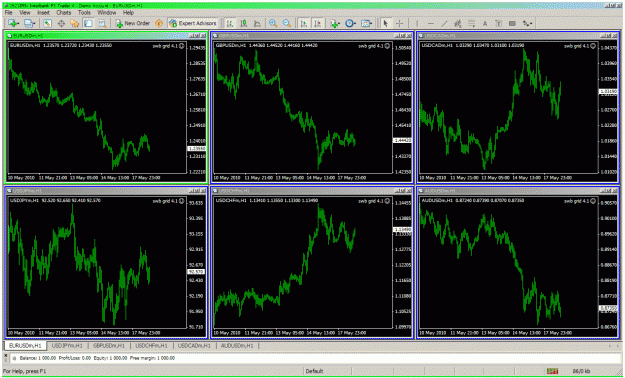Toggle the Expert Advisors button

coord(193,24)
